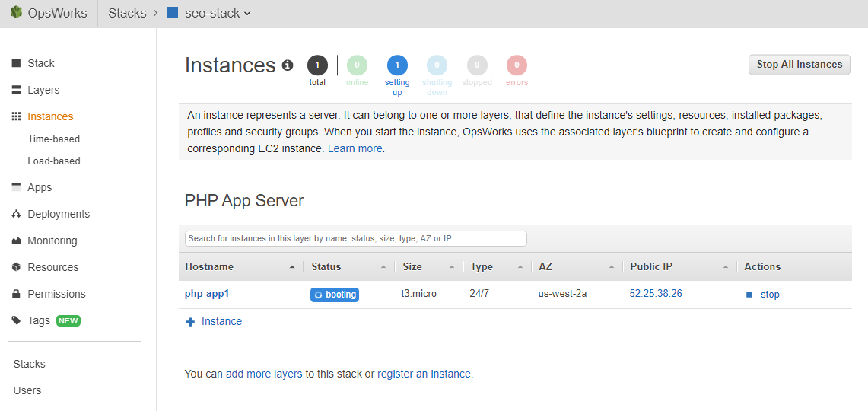Select Instances in sidebar

50,116
